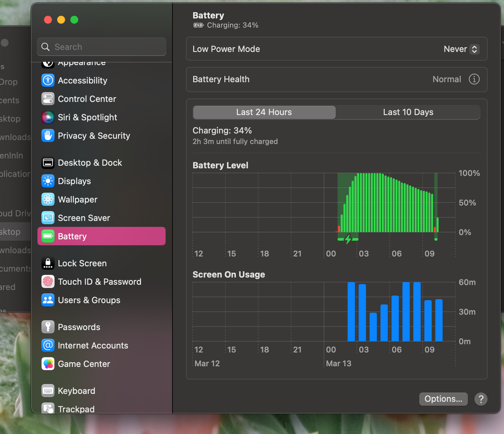This screenshot has width=504, height=434.
Task: Click the Options... button
Action: [443, 399]
